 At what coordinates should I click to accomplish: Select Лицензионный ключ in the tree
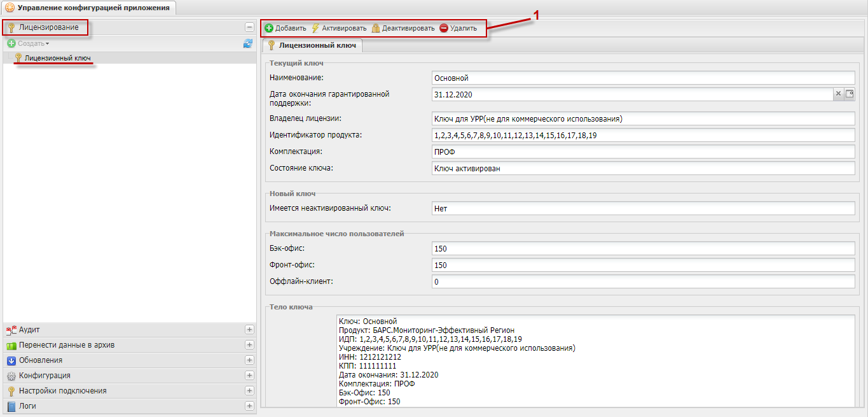point(57,58)
